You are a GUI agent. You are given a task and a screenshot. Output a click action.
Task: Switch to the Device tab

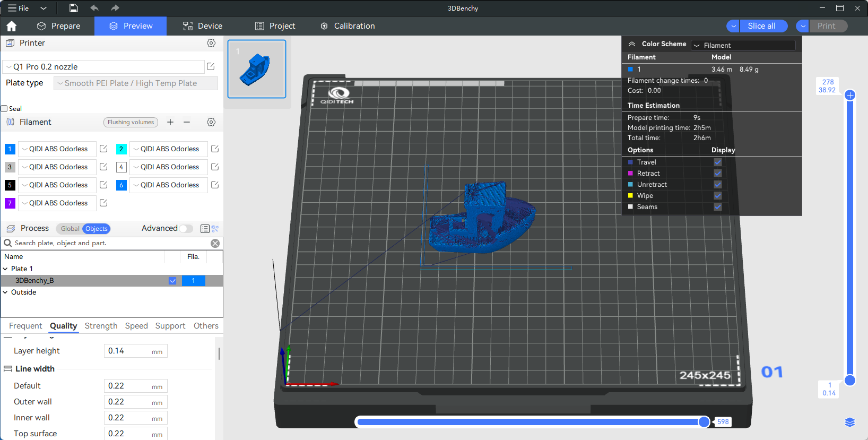203,26
